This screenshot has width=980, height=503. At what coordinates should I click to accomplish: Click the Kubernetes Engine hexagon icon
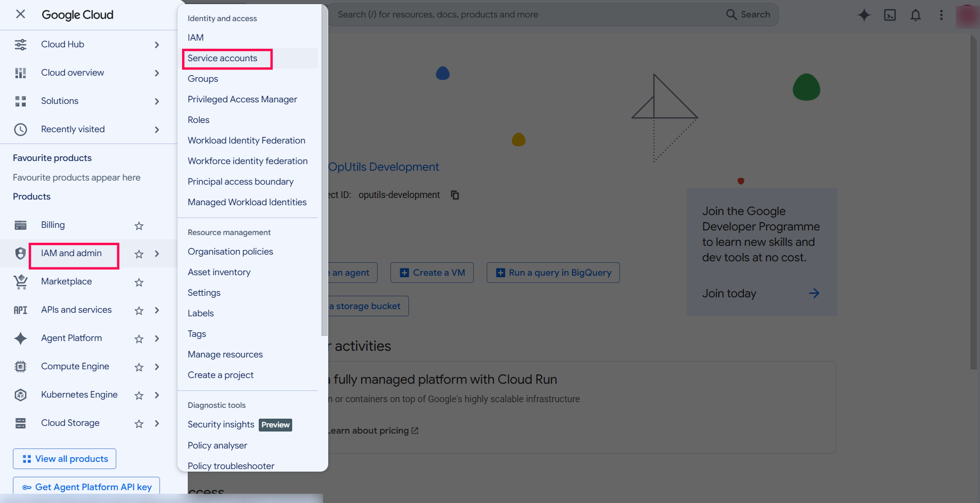pos(21,395)
